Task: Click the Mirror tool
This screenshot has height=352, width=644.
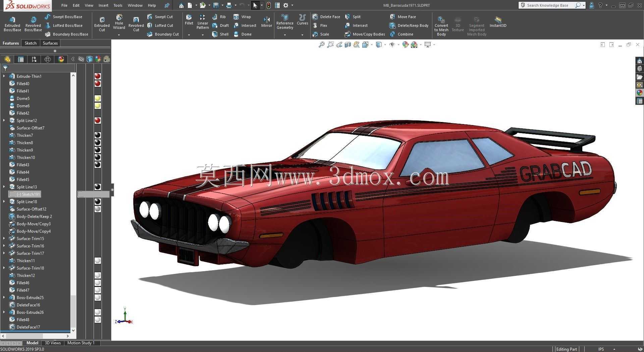Action: 267,22
